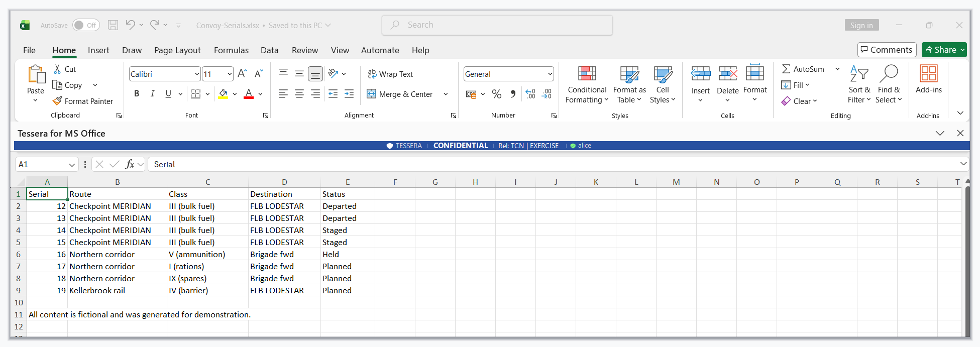The width and height of the screenshot is (980, 347).
Task: Apply red font color swatch
Action: (x=249, y=94)
